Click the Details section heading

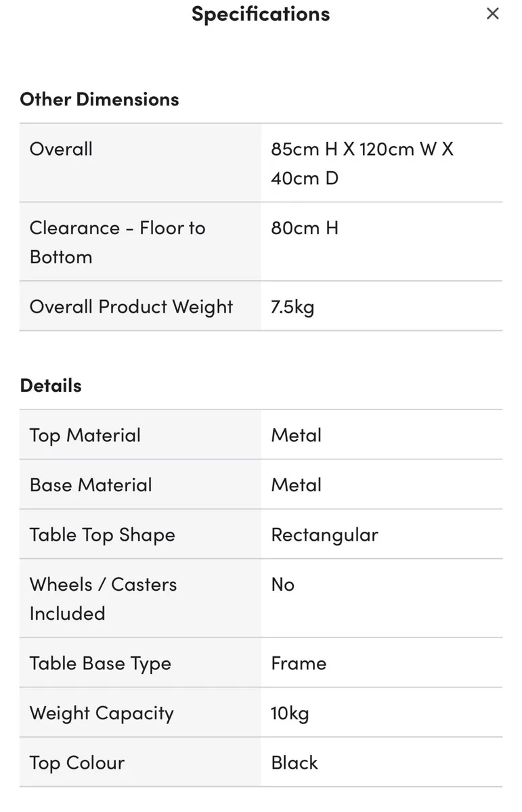click(x=51, y=385)
